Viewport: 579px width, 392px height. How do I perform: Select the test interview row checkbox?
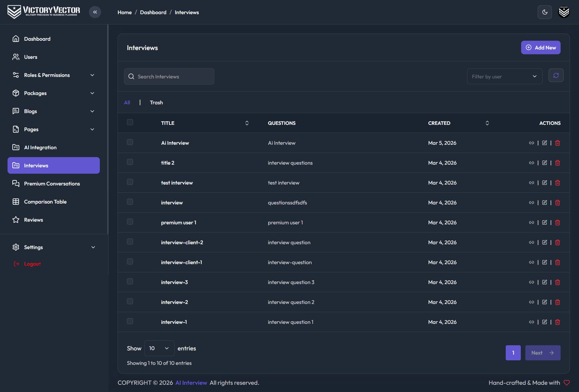(130, 182)
